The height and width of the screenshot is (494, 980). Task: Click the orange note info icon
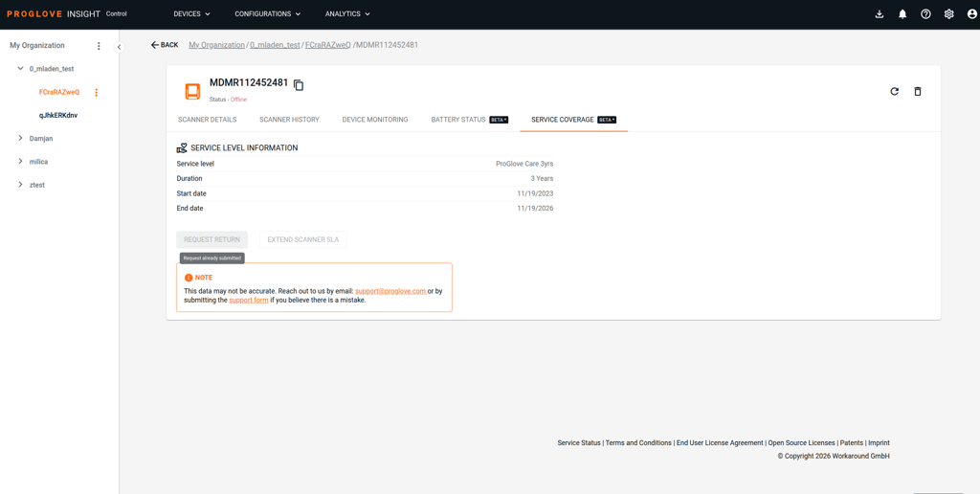tap(189, 278)
